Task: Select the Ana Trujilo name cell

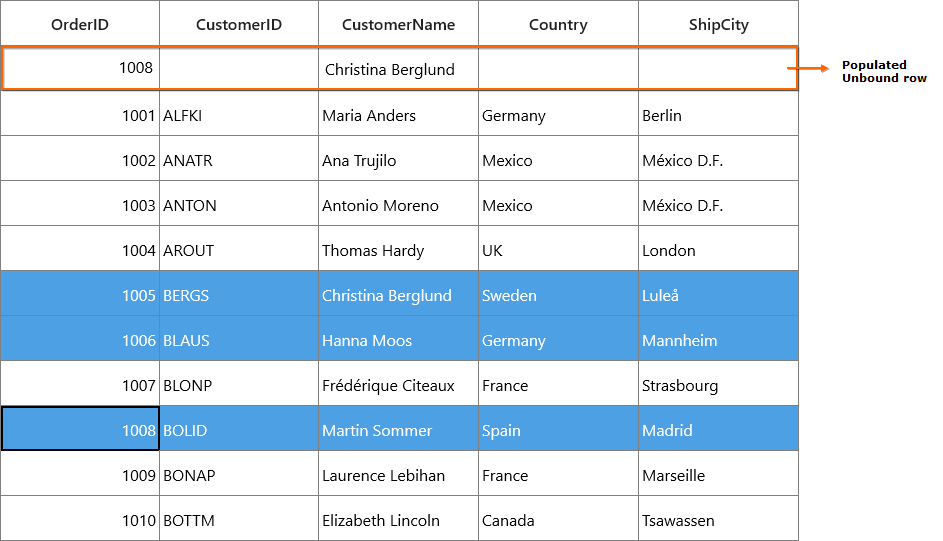Action: pos(398,159)
